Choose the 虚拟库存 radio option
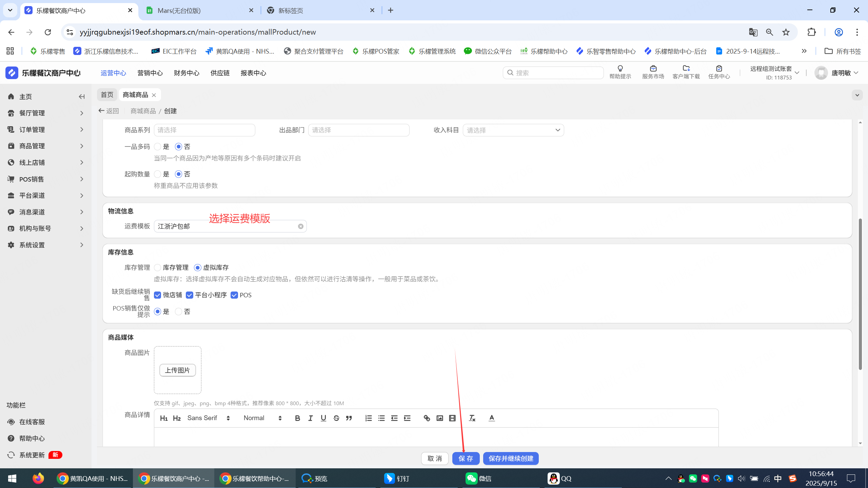 [x=198, y=267]
